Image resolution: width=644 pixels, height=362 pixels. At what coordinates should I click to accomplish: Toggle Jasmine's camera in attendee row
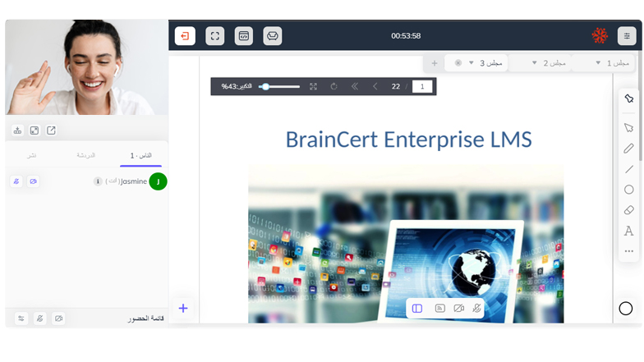33,181
